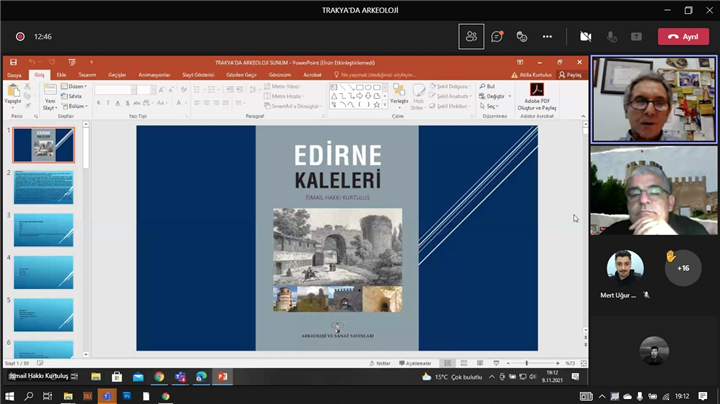Open Teams More actions menu
Image resolution: width=720 pixels, height=404 pixels.
(547, 37)
